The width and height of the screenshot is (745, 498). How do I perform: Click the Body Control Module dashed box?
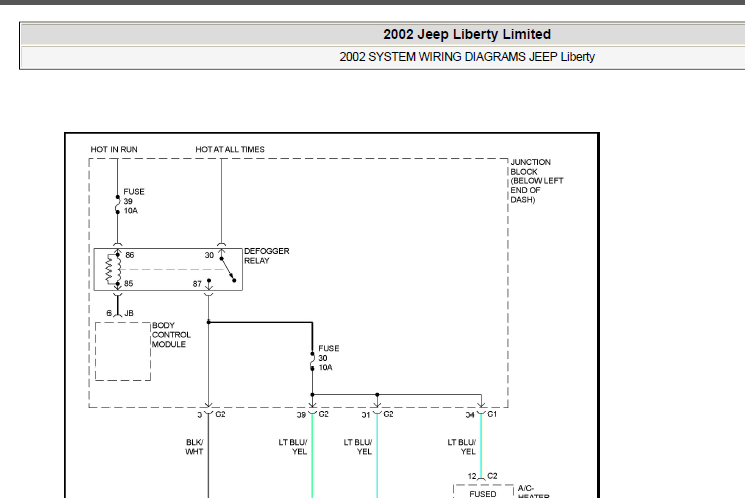coord(123,351)
